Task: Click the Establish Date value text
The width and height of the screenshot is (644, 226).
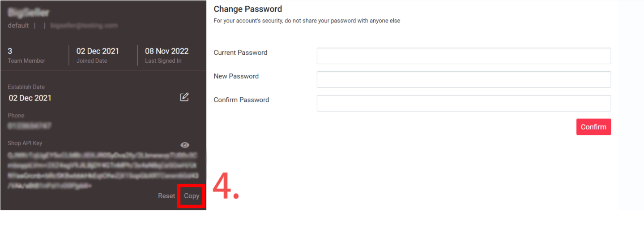Action: click(x=30, y=98)
